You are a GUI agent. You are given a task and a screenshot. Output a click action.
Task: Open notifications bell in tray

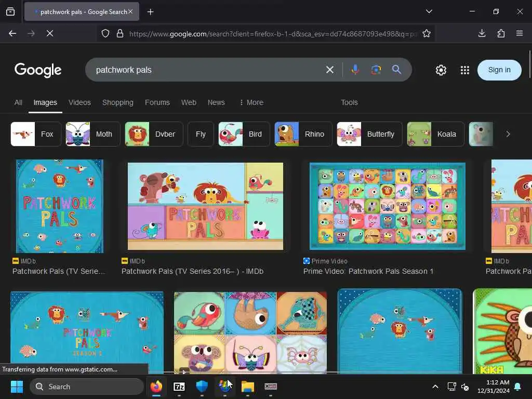tap(518, 387)
